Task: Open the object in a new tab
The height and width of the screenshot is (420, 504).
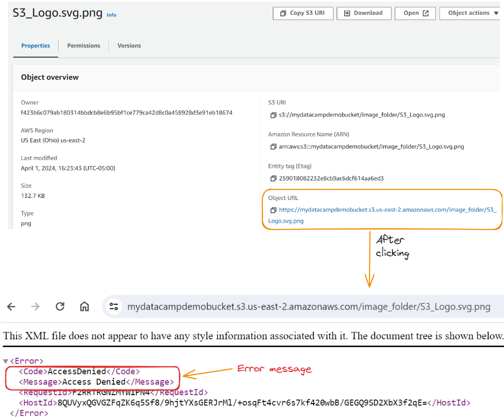Action: (x=415, y=13)
